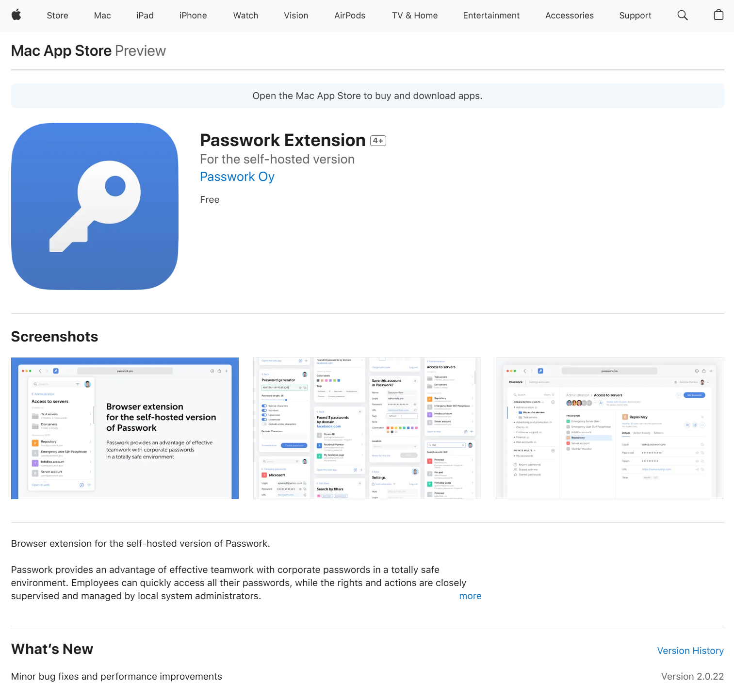Open the third screenshot showing Repository details

[609, 428]
